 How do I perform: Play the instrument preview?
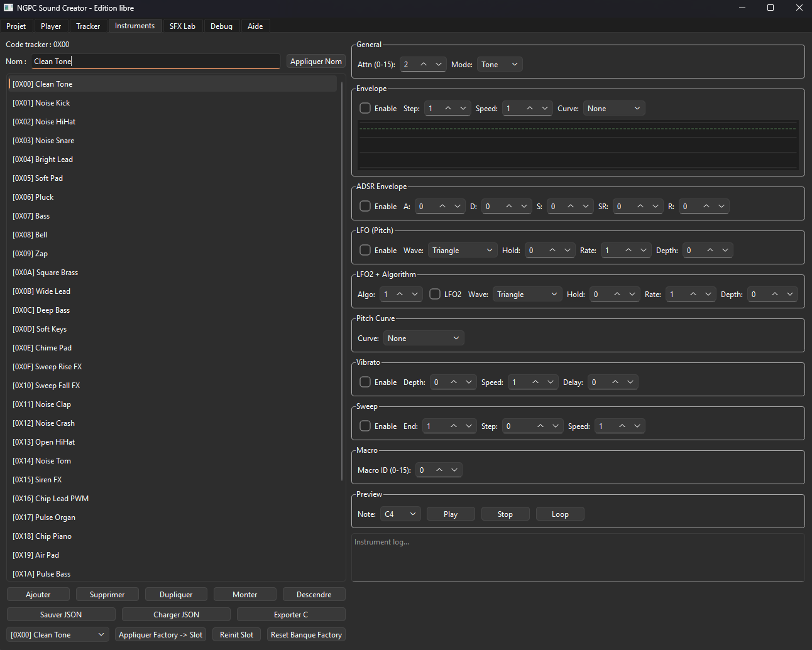451,514
